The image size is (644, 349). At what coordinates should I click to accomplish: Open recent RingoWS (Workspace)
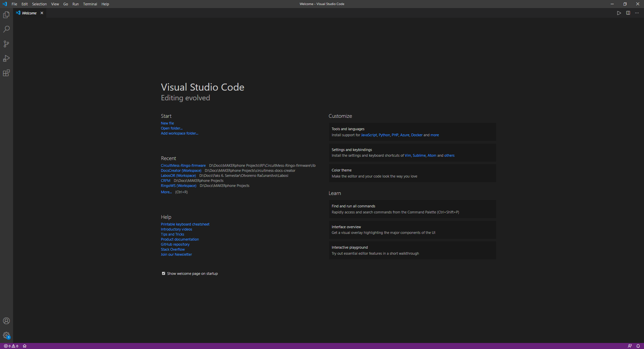click(179, 186)
